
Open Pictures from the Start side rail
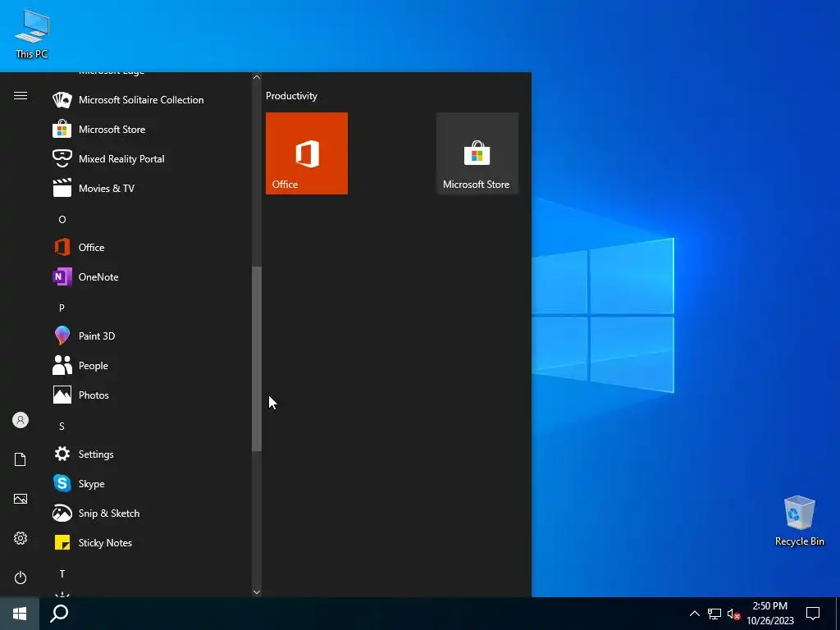tap(21, 499)
